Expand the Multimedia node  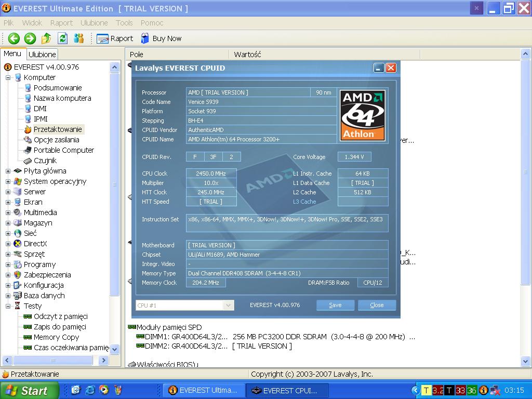coord(8,212)
